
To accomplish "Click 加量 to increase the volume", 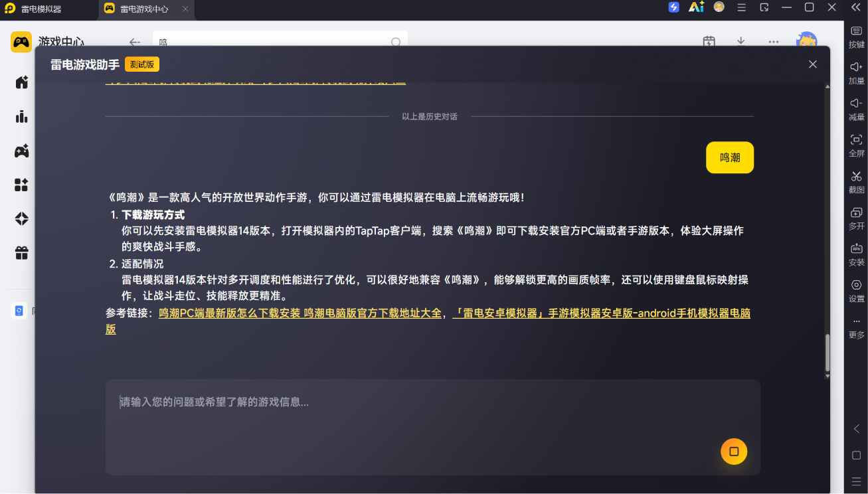I will pos(857,73).
